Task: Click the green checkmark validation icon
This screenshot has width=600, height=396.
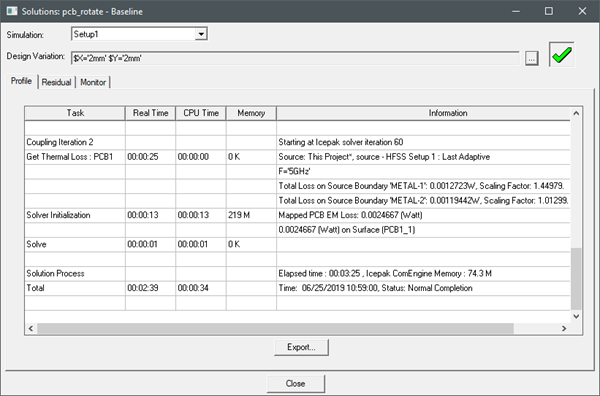Action: (561, 54)
